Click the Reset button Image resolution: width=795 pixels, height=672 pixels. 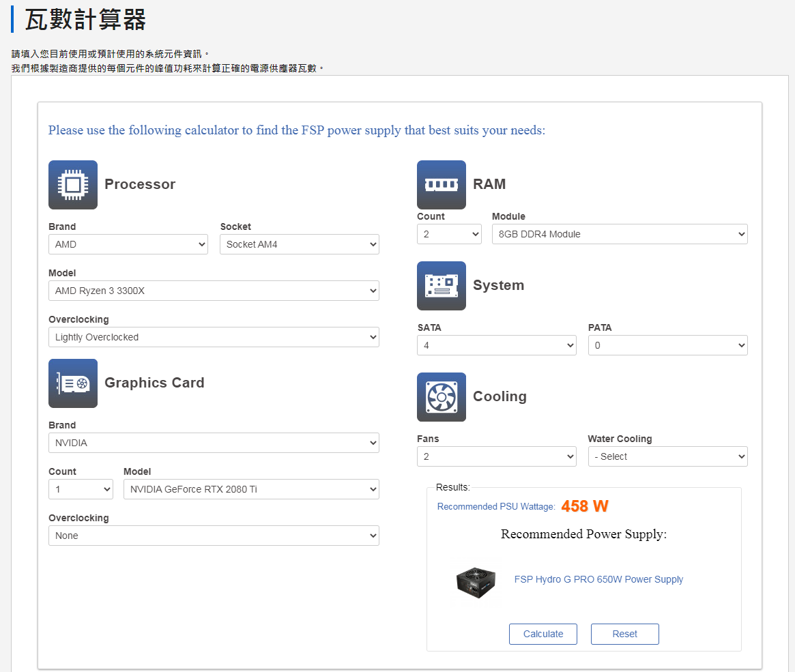624,634
